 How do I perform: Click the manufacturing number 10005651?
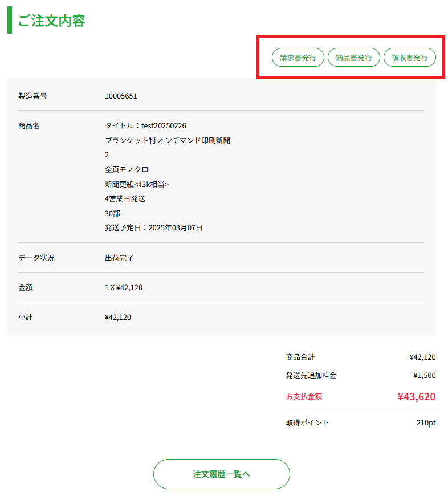120,96
